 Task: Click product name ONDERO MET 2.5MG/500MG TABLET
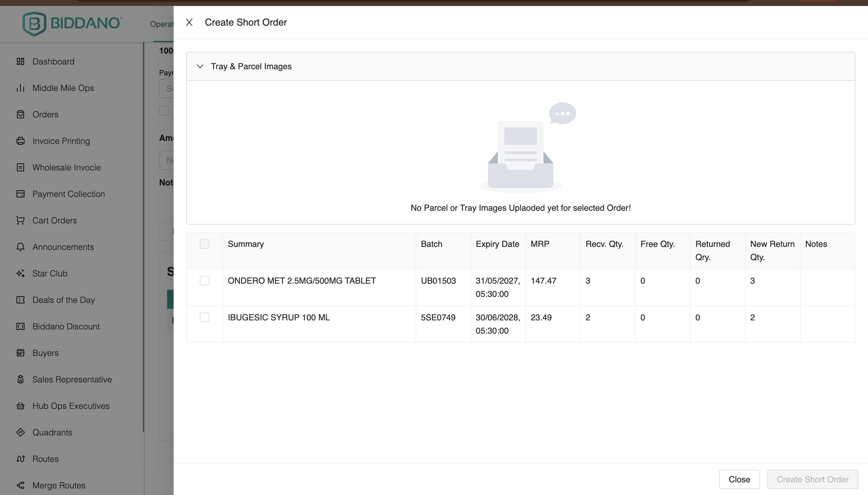point(302,281)
